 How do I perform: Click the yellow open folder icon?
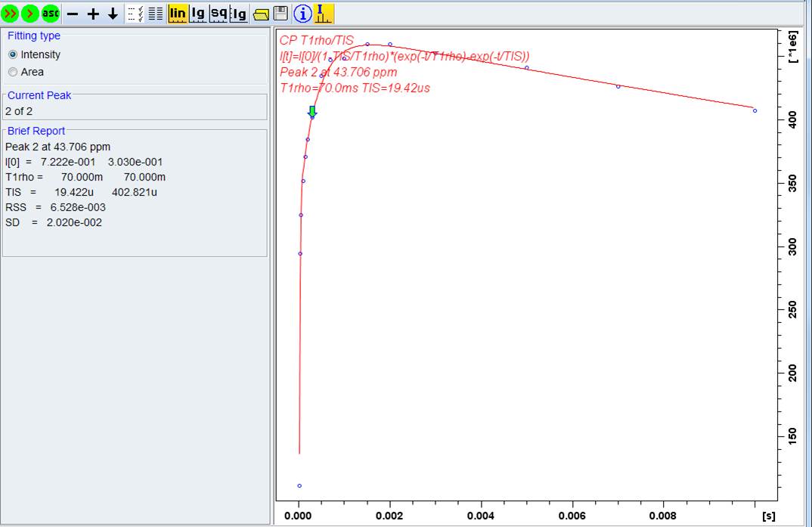(x=260, y=14)
